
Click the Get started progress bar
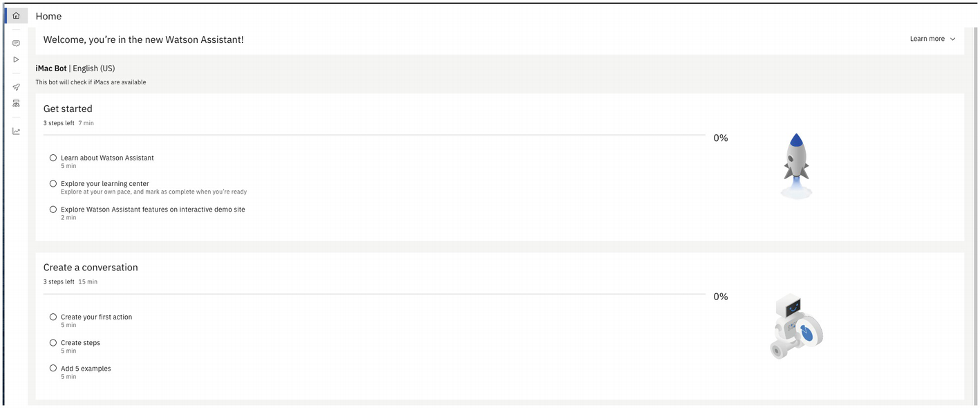[373, 135]
